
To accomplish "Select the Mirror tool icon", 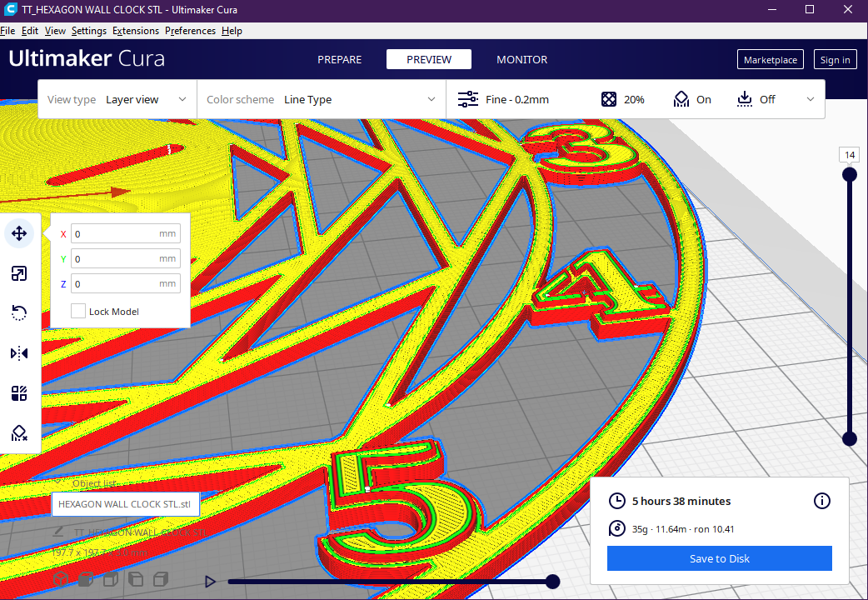I will tap(19, 352).
